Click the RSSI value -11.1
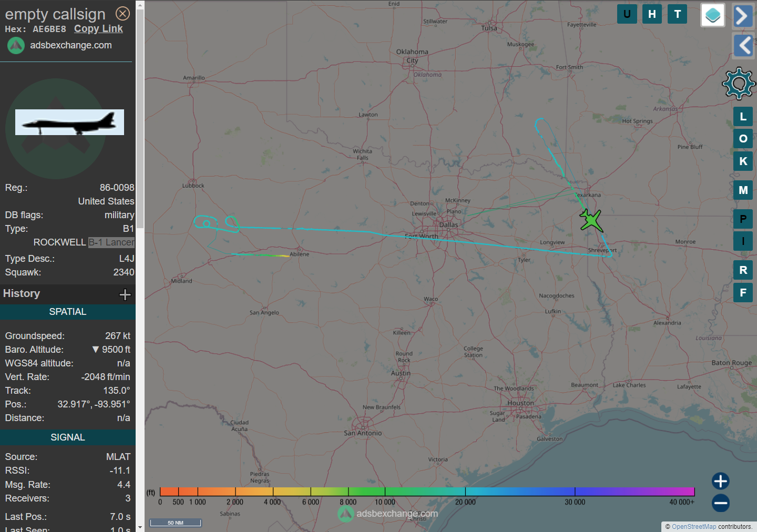This screenshot has width=757, height=532. pos(120,470)
